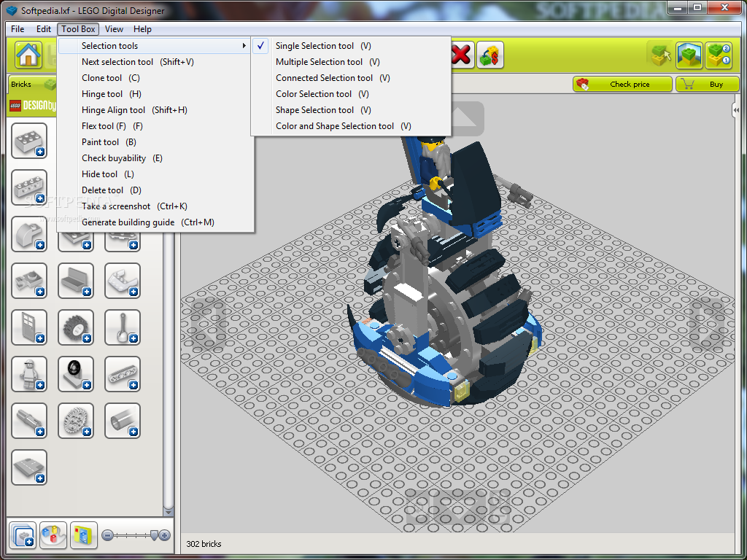Screen dimensions: 747x560
Task: Open the File menu
Action: 18,29
